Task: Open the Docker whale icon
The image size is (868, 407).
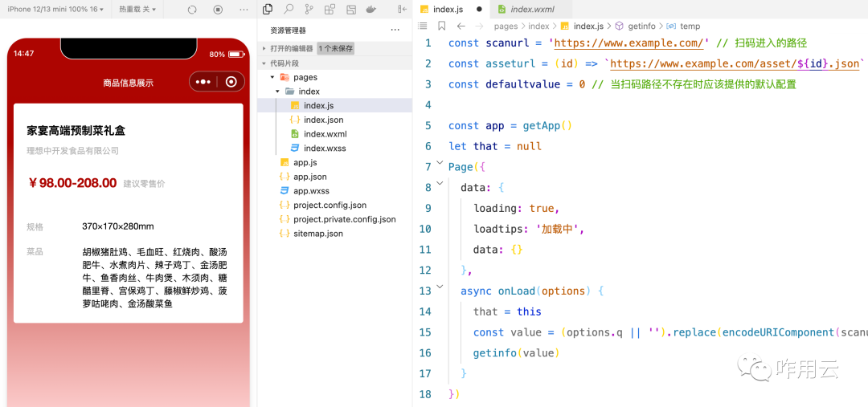Action: coord(371,9)
